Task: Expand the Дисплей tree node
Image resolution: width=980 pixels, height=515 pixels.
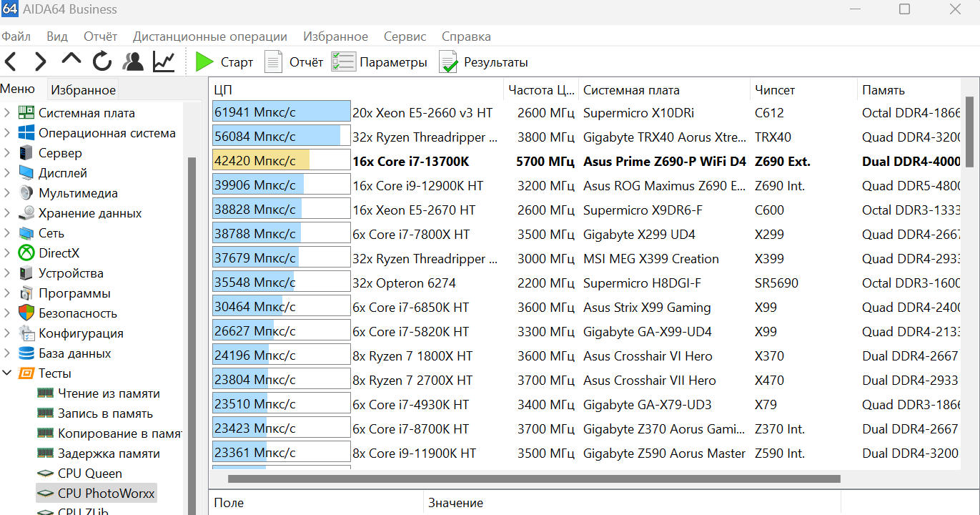Action: point(7,172)
